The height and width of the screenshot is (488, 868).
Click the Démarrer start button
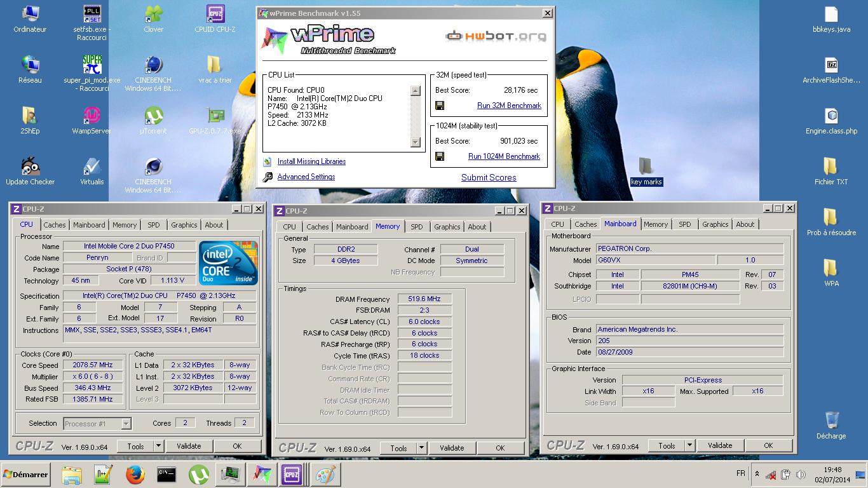click(x=26, y=475)
